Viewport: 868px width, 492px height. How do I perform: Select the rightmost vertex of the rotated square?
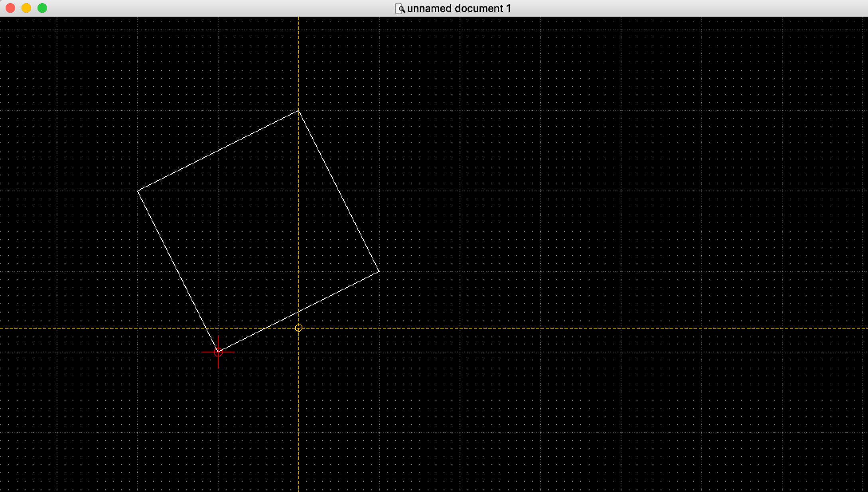coord(379,272)
